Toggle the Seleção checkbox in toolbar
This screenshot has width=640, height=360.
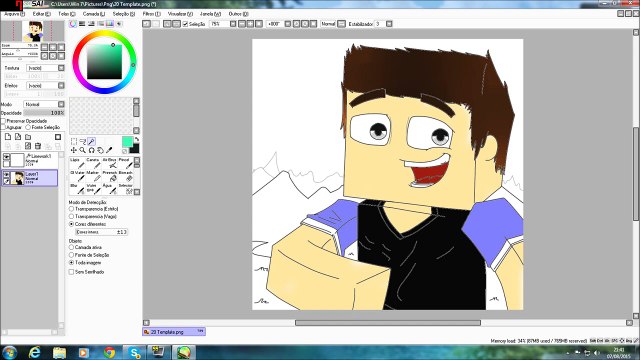(185, 24)
